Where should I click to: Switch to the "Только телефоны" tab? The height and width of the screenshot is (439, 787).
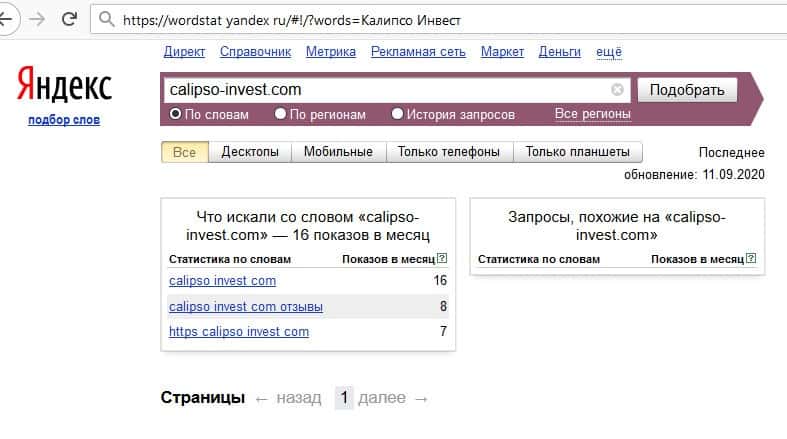[x=449, y=152]
